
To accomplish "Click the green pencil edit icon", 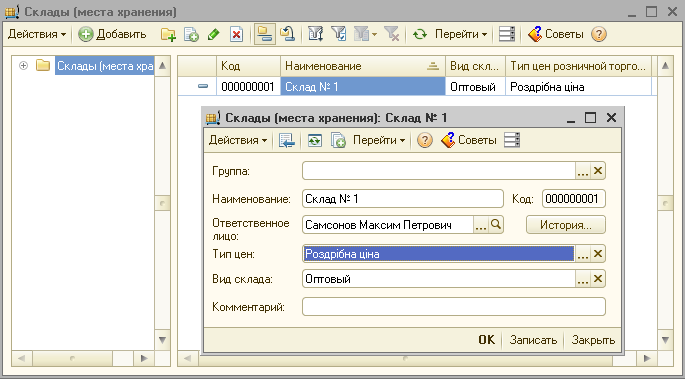I will click(214, 34).
